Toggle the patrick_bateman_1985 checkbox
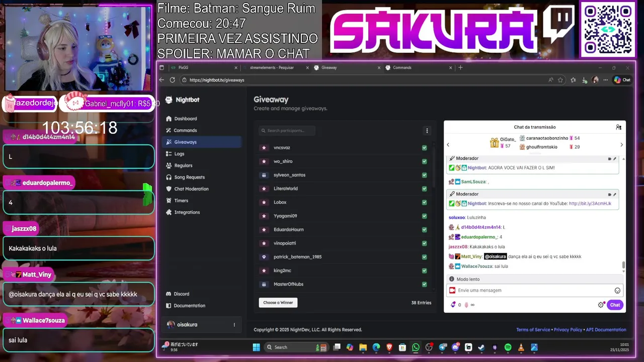The height and width of the screenshot is (362, 644). [x=424, y=257]
